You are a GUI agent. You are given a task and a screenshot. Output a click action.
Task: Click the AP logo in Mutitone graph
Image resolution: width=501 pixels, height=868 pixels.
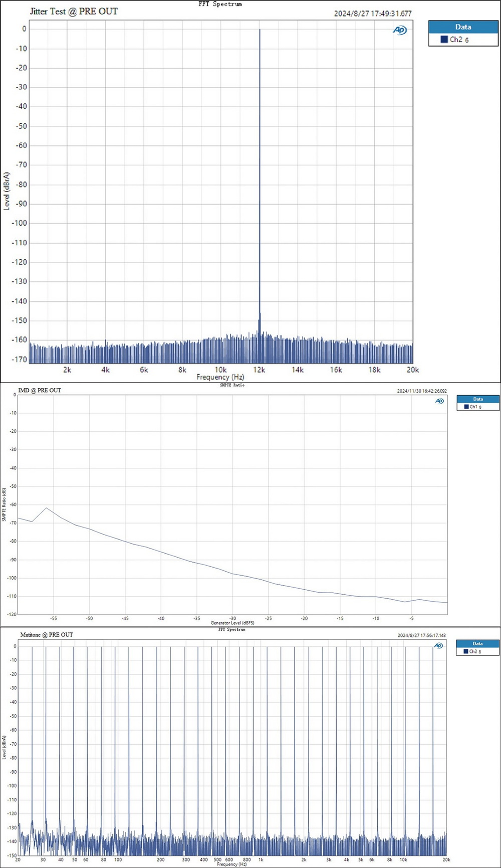coord(438,645)
